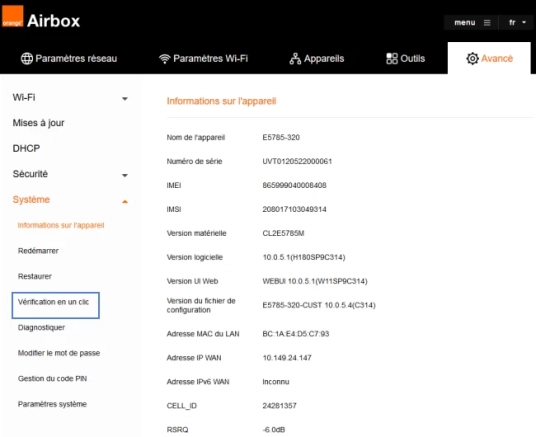Viewport: 536px width, 437px height.
Task: Open Gestion du code PIN
Action: 52,379
